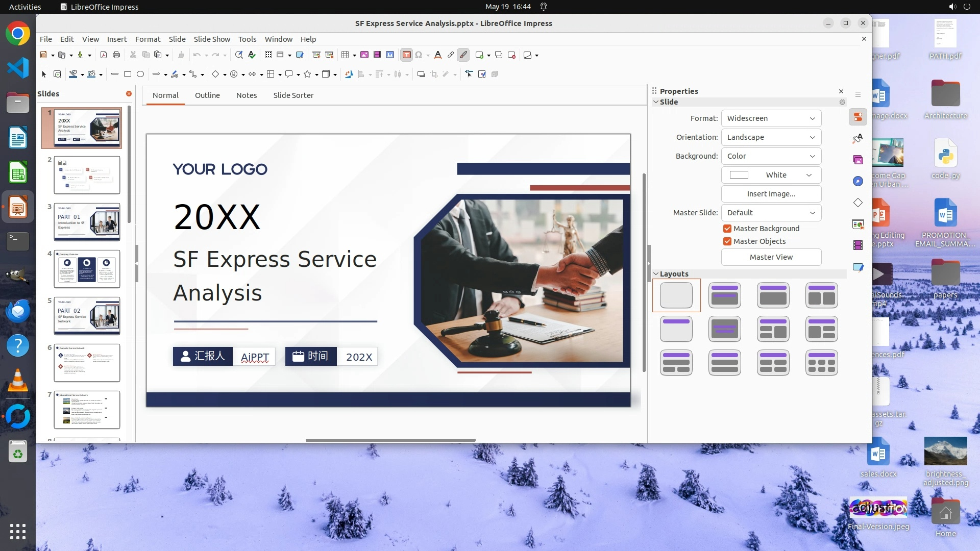980x551 pixels.
Task: Select the Title, Content layout thumbnail
Action: point(773,295)
